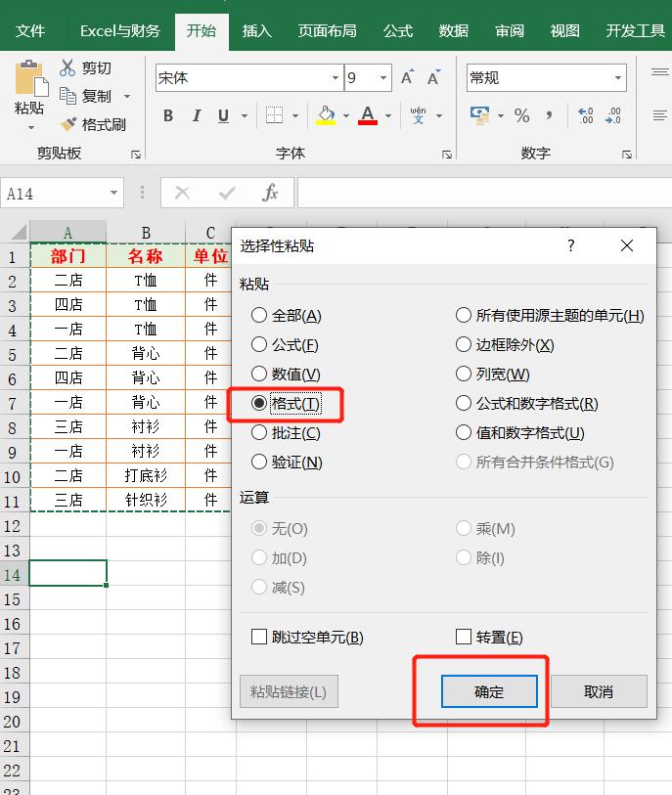Click the Cut scissors icon
672x795 pixels.
[x=67, y=67]
